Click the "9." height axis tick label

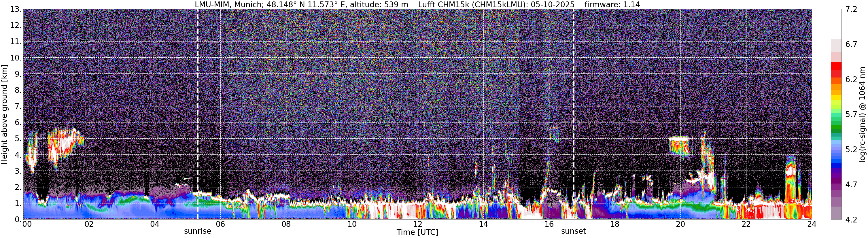point(18,74)
